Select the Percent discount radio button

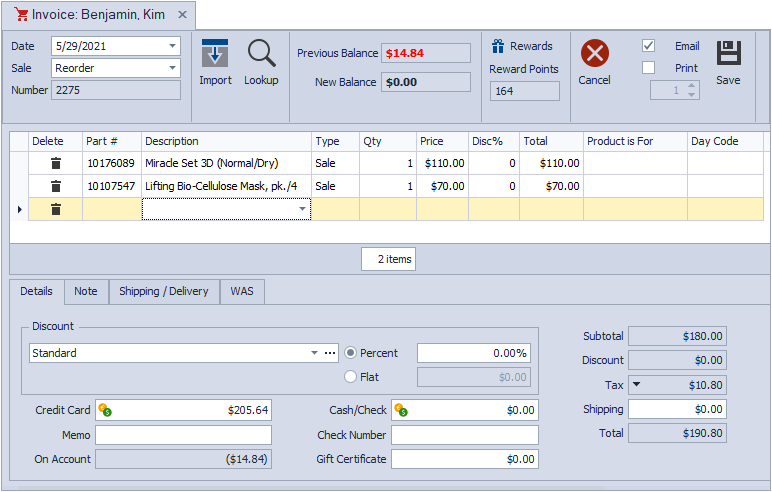point(350,353)
